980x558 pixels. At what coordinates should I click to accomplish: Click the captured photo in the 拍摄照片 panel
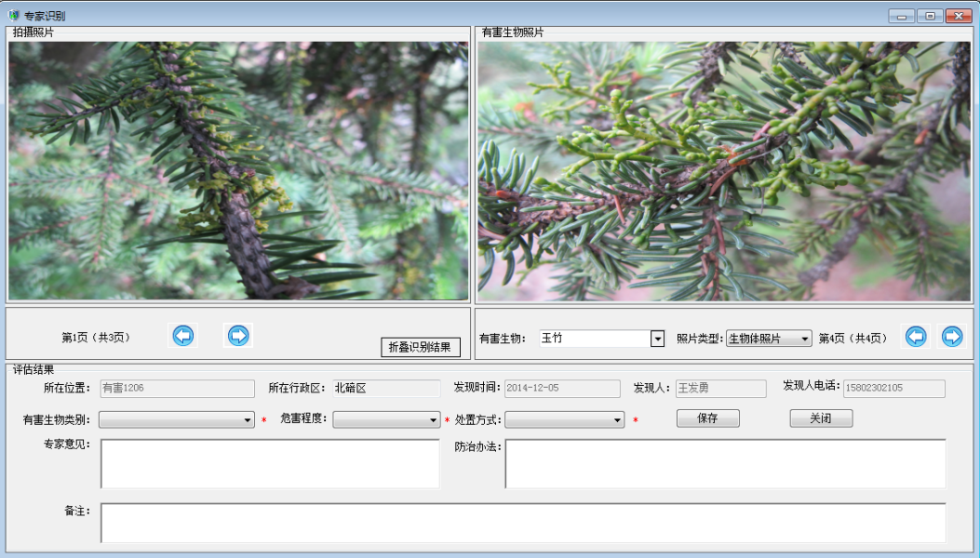click(237, 167)
